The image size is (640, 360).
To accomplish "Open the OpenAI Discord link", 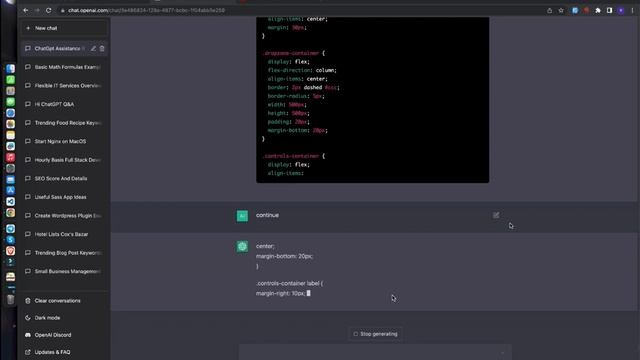I will (x=64, y=335).
